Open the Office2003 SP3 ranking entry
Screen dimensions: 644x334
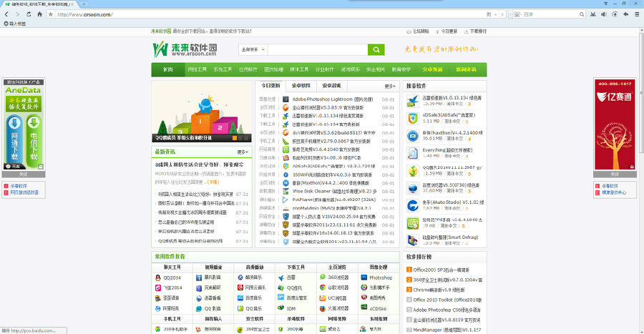[441, 270]
